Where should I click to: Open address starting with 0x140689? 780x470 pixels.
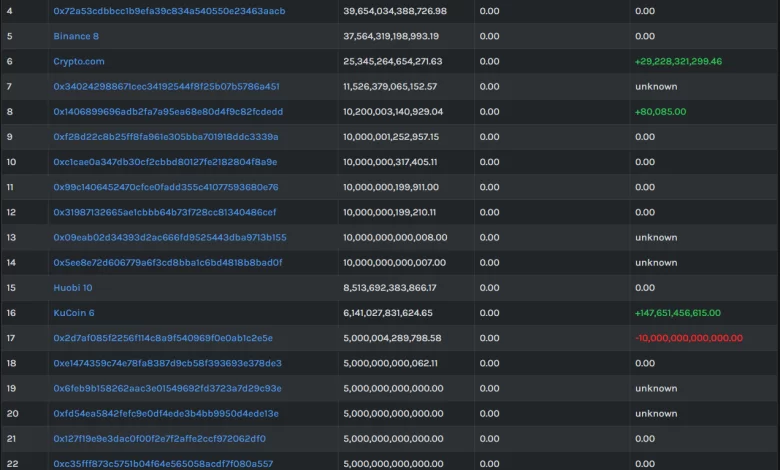pos(168,112)
